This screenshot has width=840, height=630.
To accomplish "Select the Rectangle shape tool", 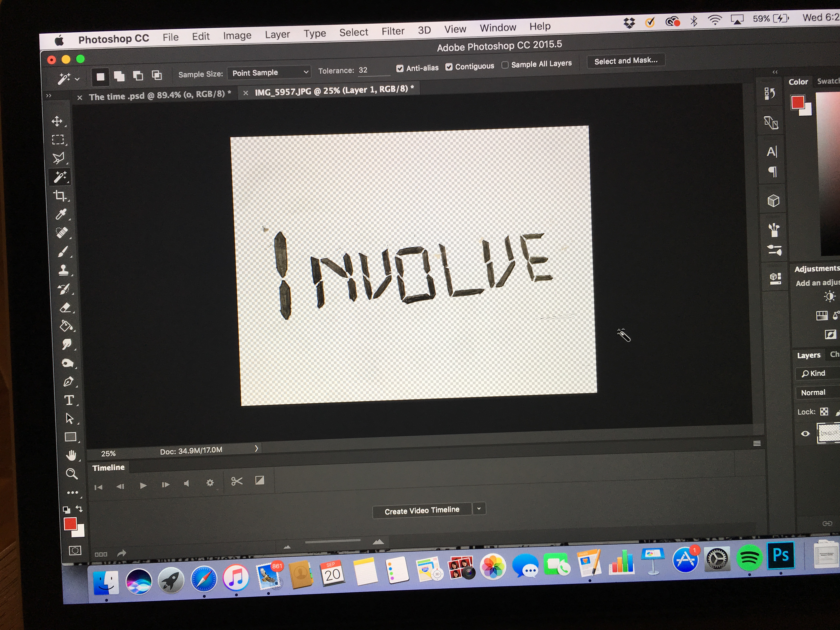I will coord(71,437).
